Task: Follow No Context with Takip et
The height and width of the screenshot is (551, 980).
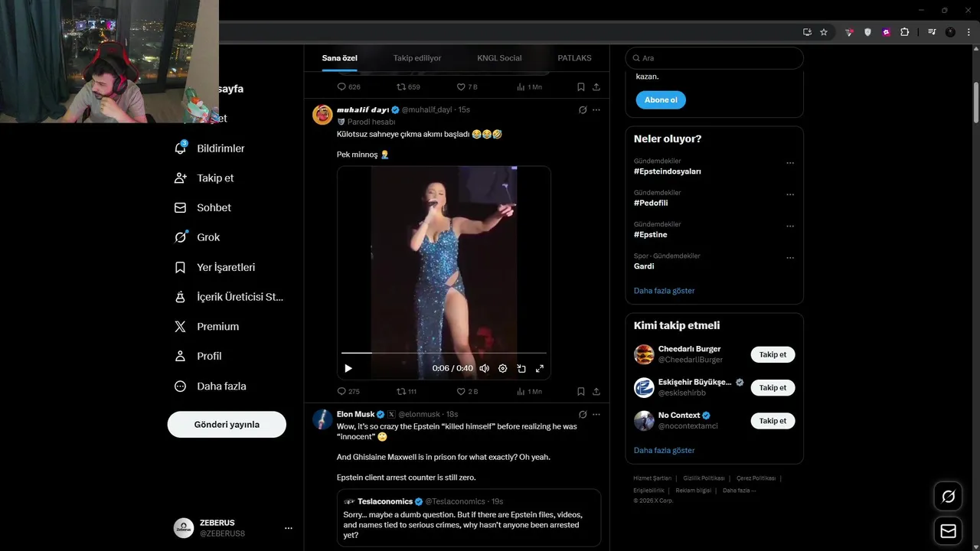Action: [773, 420]
